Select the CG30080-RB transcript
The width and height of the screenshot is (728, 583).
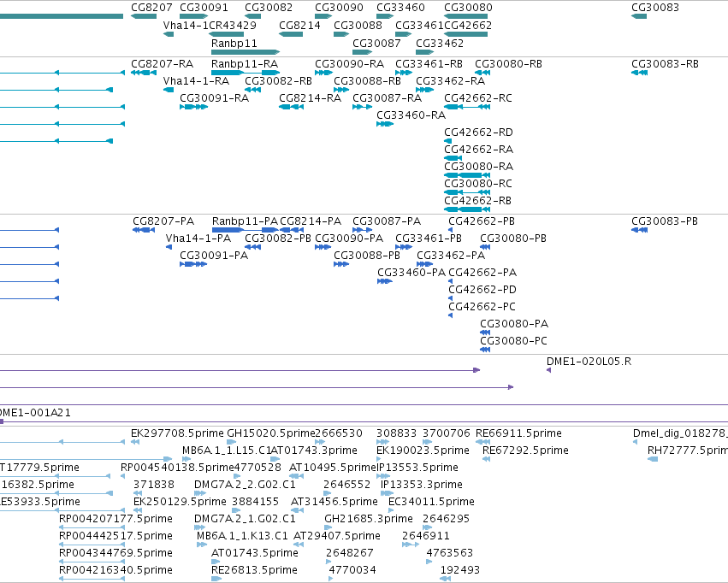(482, 73)
